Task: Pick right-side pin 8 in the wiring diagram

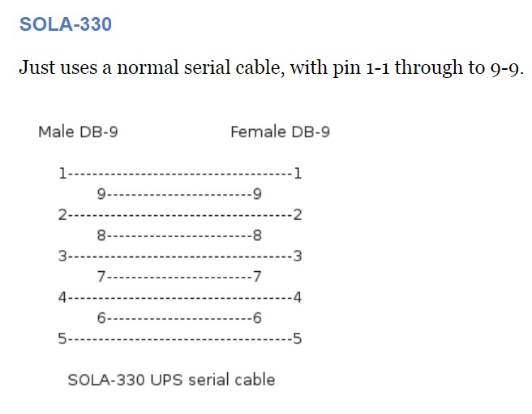Action: 257,236
